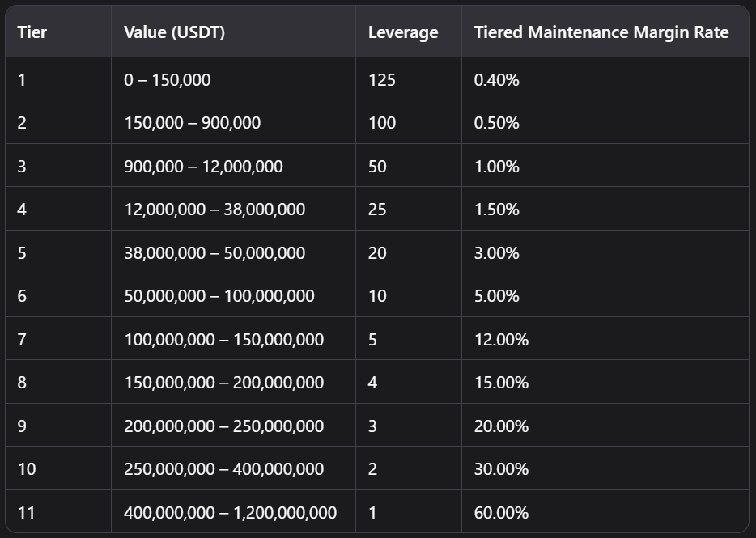Click the Leverage column header
756x538 pixels.
coord(402,32)
